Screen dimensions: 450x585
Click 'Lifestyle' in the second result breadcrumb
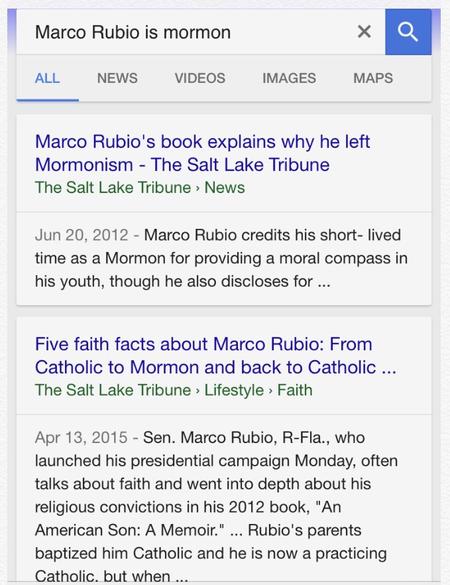click(x=234, y=390)
